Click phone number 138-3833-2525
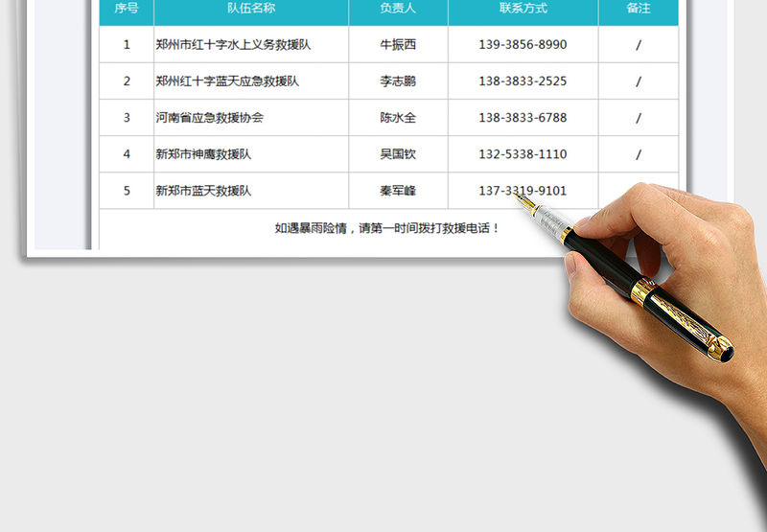This screenshot has width=767, height=532. (x=523, y=81)
